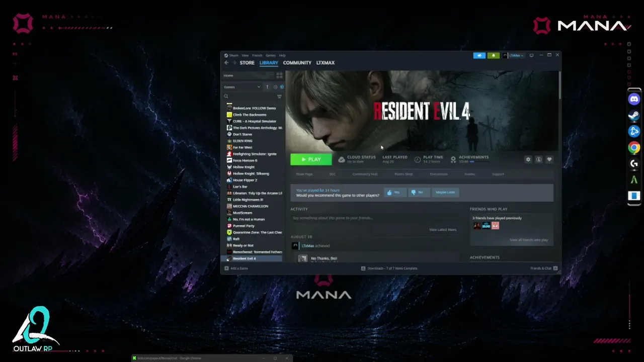Switch to the LIBRARY tab
The width and height of the screenshot is (644, 362).
(269, 63)
